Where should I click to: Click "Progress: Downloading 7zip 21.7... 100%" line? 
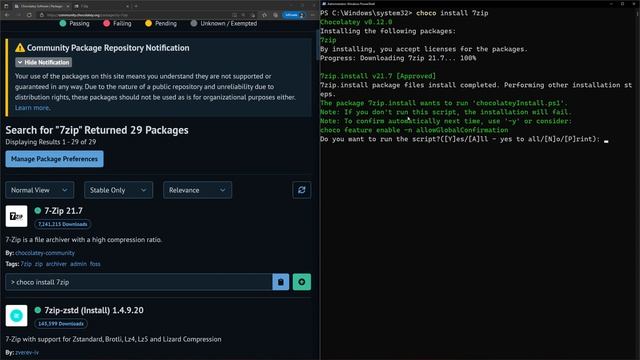398,58
